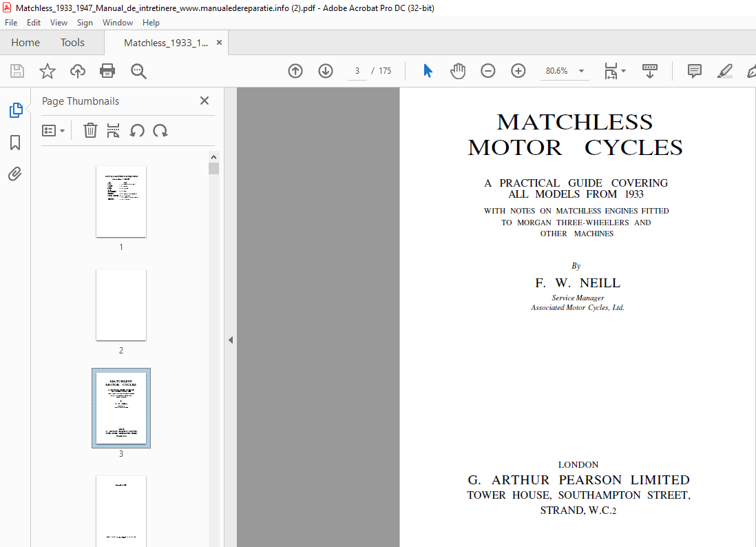Viewport: 756px width, 547px height.
Task: Select the highlighter pen tool
Action: (x=724, y=71)
